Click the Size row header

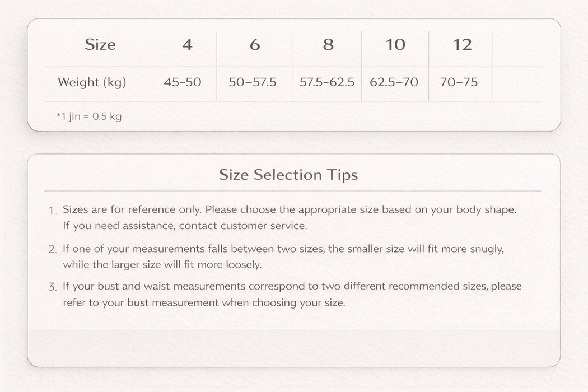100,45
